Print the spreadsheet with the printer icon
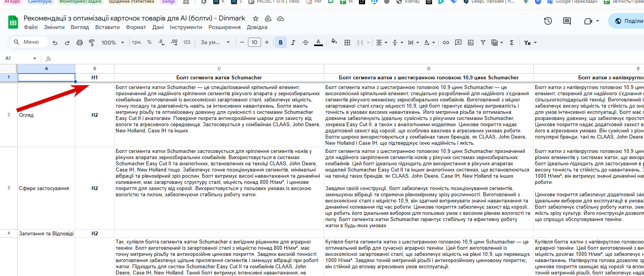This screenshot has height=276, width=644. tap(80, 43)
